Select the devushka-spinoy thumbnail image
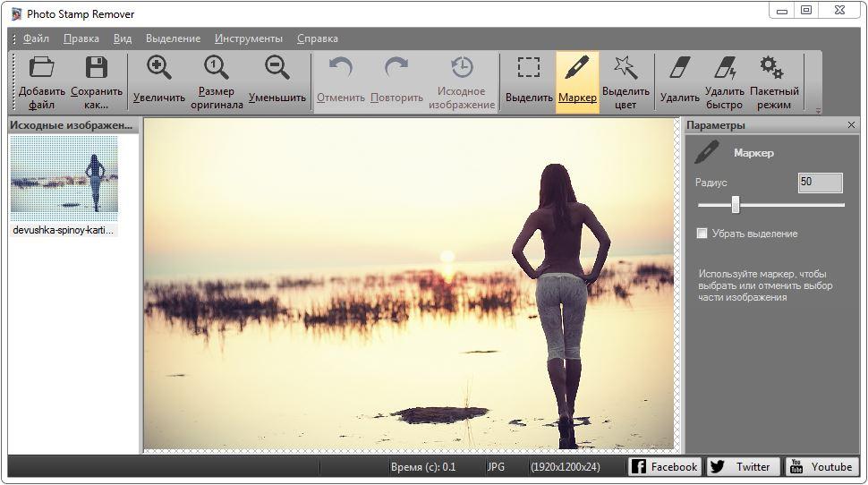 tap(64, 174)
